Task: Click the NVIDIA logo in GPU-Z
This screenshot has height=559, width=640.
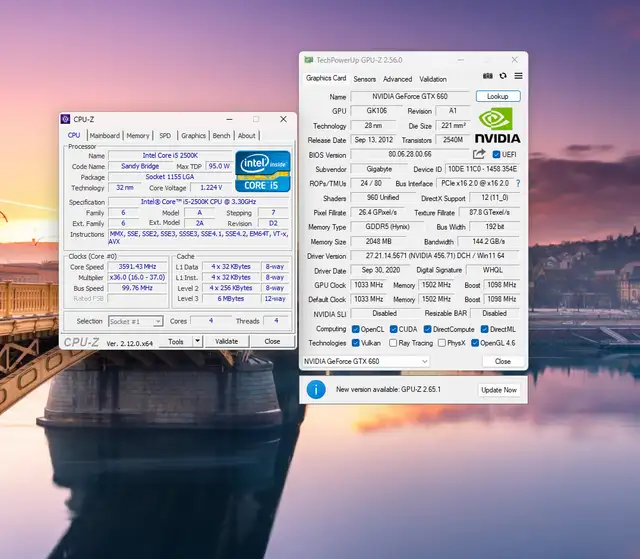Action: click(498, 125)
